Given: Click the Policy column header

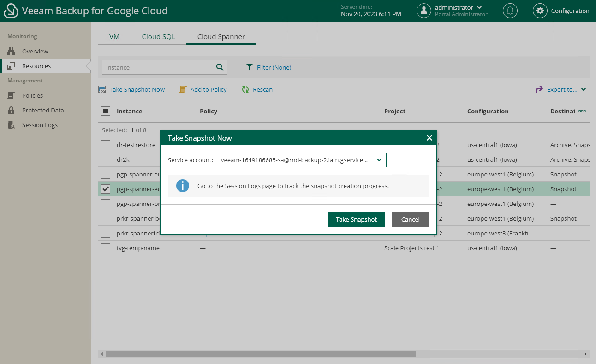Looking at the screenshot, I should (209, 111).
